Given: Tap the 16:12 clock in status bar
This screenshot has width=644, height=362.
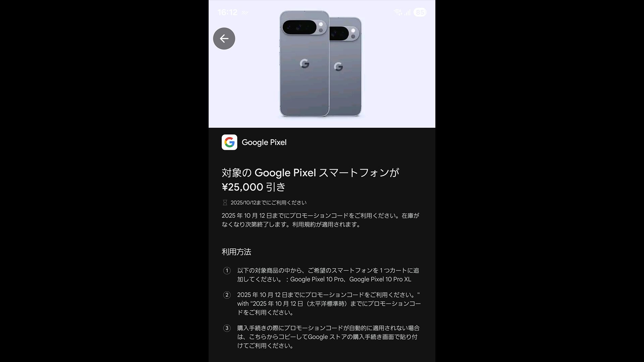Looking at the screenshot, I should (x=227, y=12).
